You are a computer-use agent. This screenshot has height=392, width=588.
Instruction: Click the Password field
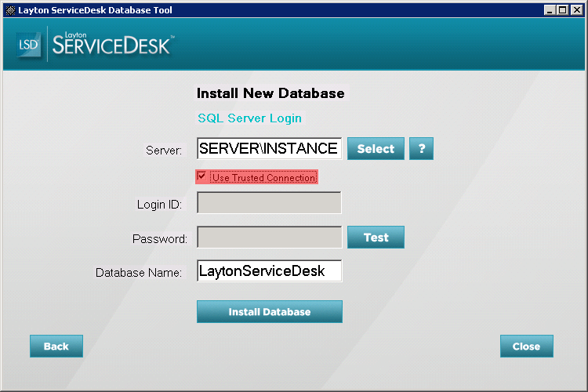pos(269,237)
